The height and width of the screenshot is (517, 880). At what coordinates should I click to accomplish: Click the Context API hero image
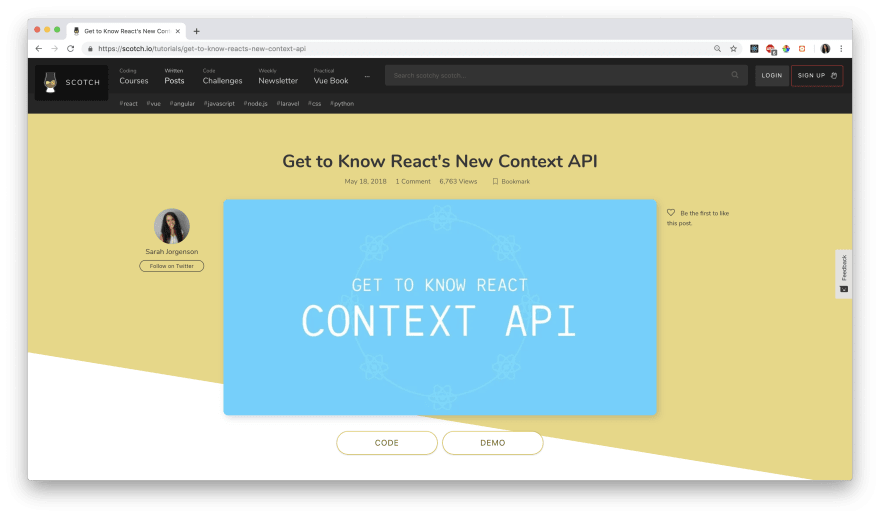coord(440,307)
